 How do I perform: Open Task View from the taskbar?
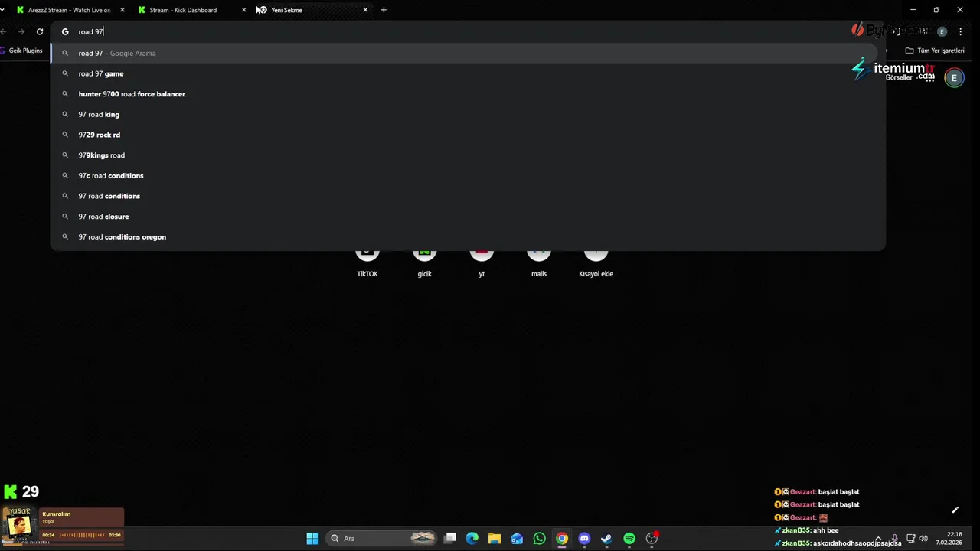click(x=450, y=538)
